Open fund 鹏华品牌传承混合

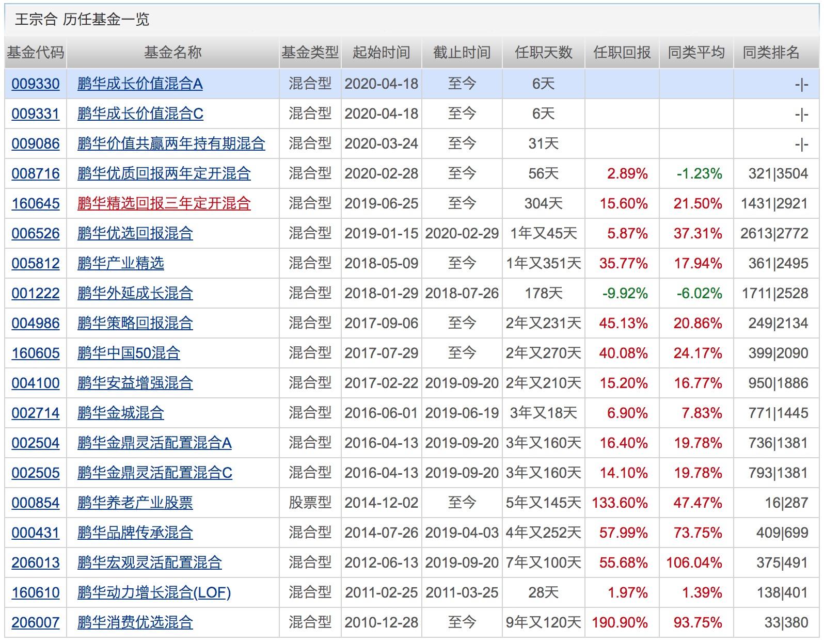pos(135,533)
